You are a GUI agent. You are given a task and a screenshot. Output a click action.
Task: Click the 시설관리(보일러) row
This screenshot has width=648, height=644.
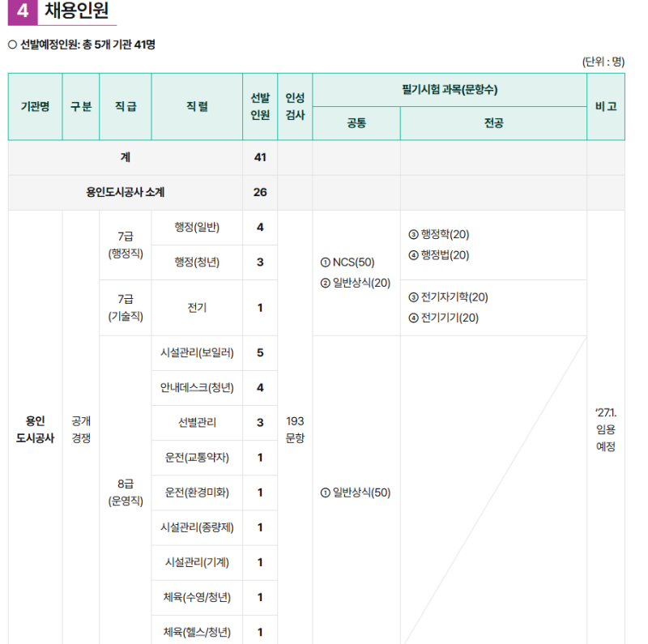click(x=197, y=353)
